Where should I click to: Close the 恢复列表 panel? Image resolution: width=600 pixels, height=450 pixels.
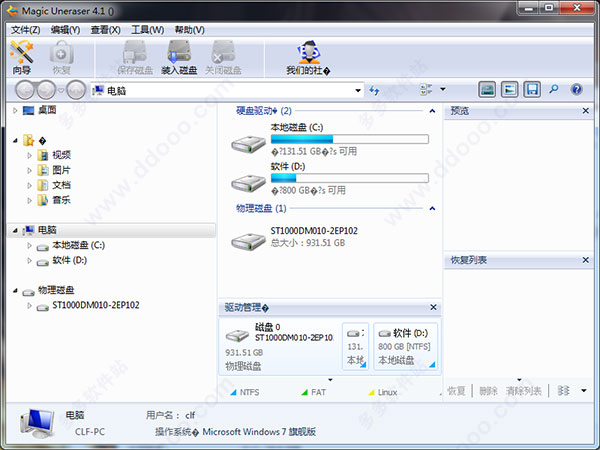[x=585, y=260]
